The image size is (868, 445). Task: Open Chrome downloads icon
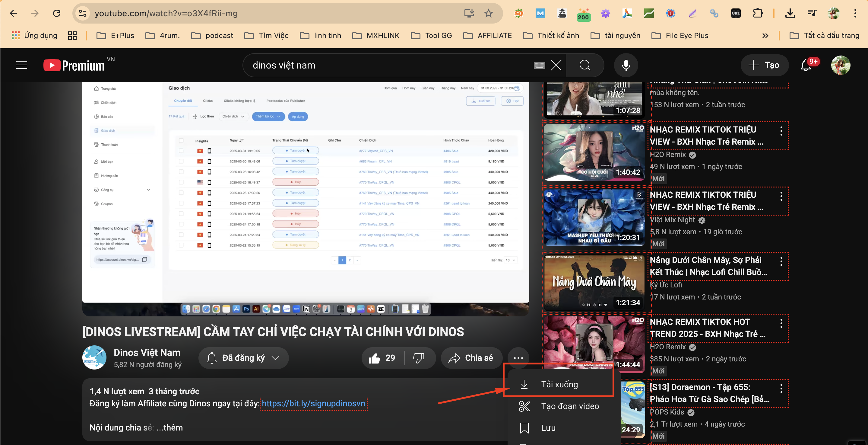[790, 14]
